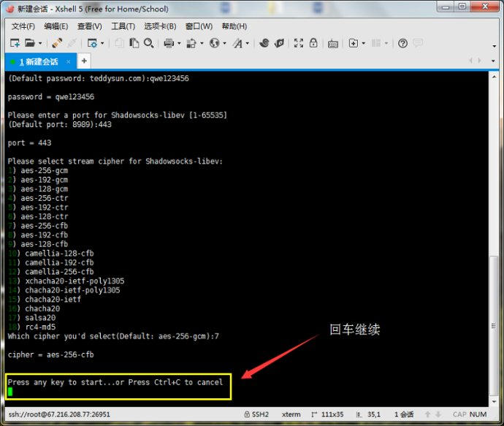
Task: Expand the file transfer dropdown arrow
Action: pos(202,43)
